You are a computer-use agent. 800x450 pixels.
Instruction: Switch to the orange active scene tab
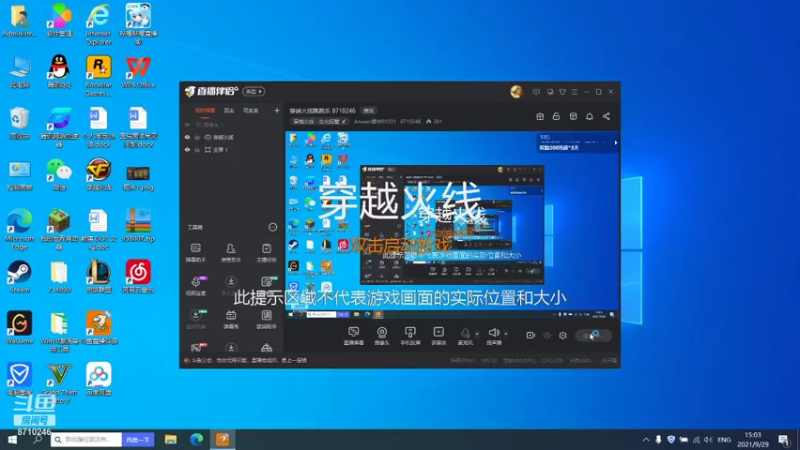[205, 110]
